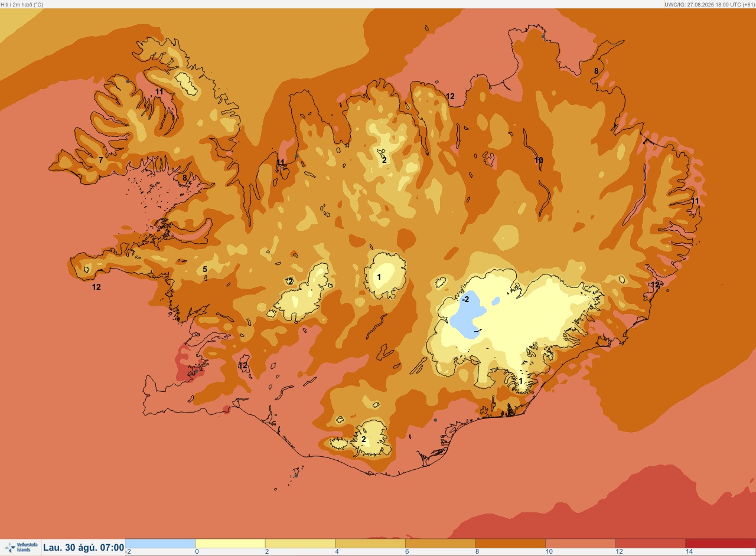Click the 6 tick label on the legend
The image size is (756, 556).
pyautogui.click(x=407, y=552)
